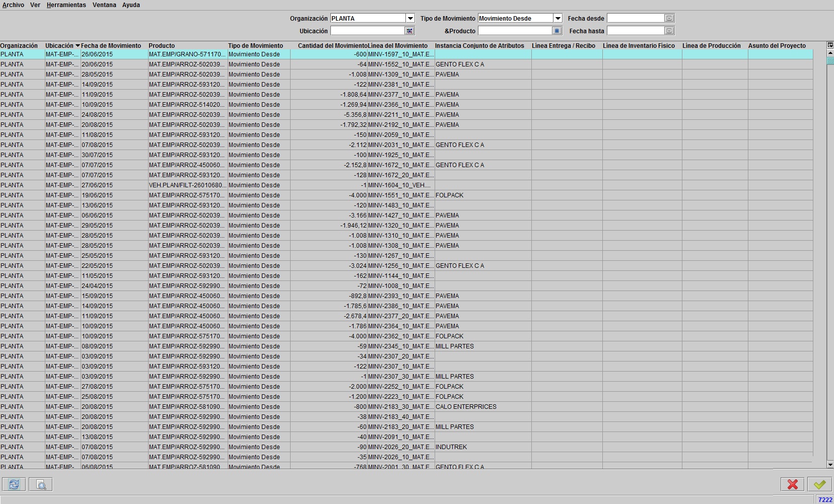Select the date cell 13/06/2015
Image resolution: width=834 pixels, height=504 pixels.
click(x=114, y=205)
